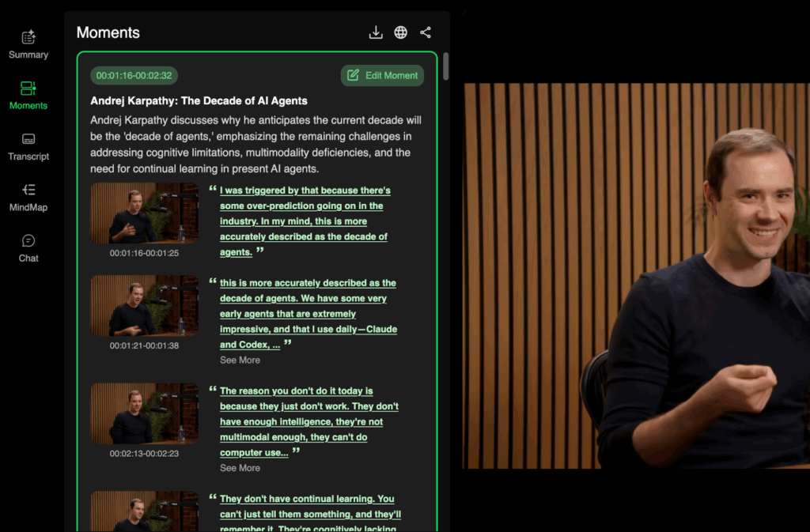810x532 pixels.
Task: Click the download icon above Moments
Action: (x=375, y=32)
